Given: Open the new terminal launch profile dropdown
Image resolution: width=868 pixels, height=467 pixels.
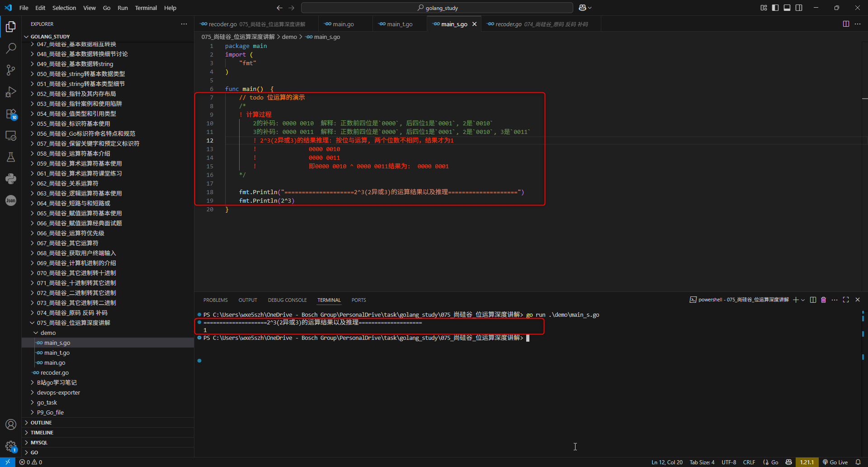Looking at the screenshot, I should pos(803,300).
